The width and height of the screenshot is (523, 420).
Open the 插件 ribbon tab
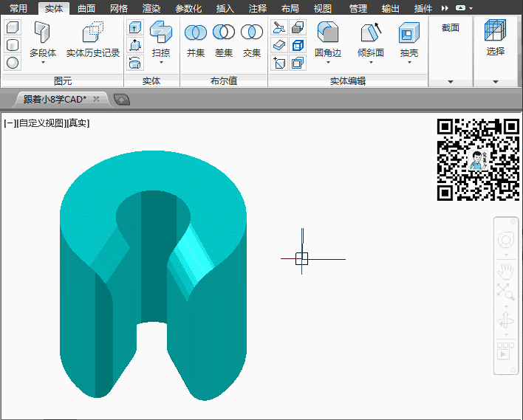(423, 8)
